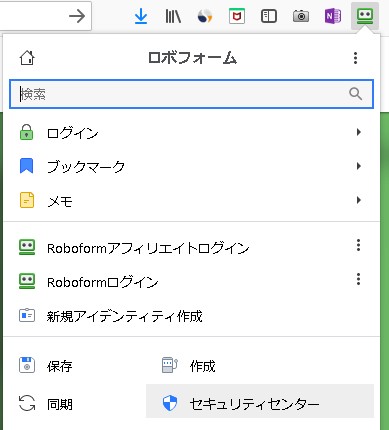Click the dark and orange globe extension icon
The image size is (389, 430).
pyautogui.click(x=205, y=16)
